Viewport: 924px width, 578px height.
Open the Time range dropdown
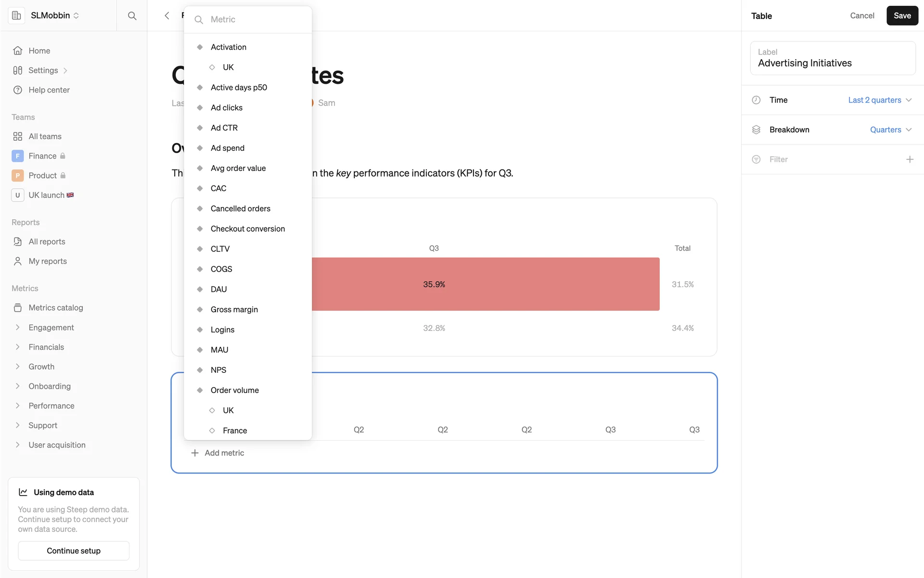point(879,100)
